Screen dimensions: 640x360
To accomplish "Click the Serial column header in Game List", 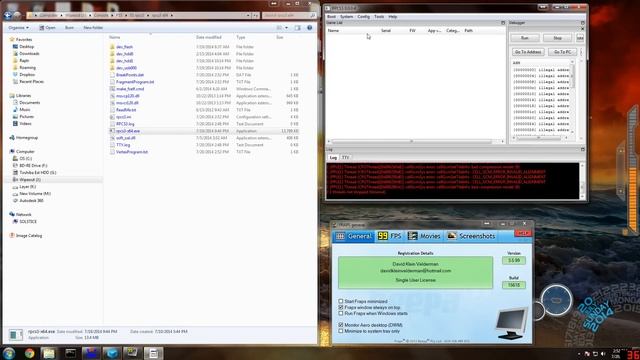I will pos(386,31).
